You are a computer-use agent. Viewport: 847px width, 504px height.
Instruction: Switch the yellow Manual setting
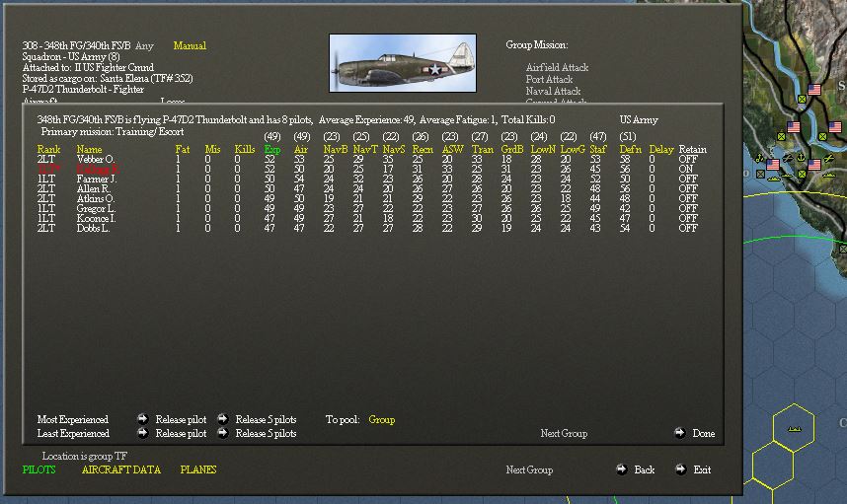point(190,46)
